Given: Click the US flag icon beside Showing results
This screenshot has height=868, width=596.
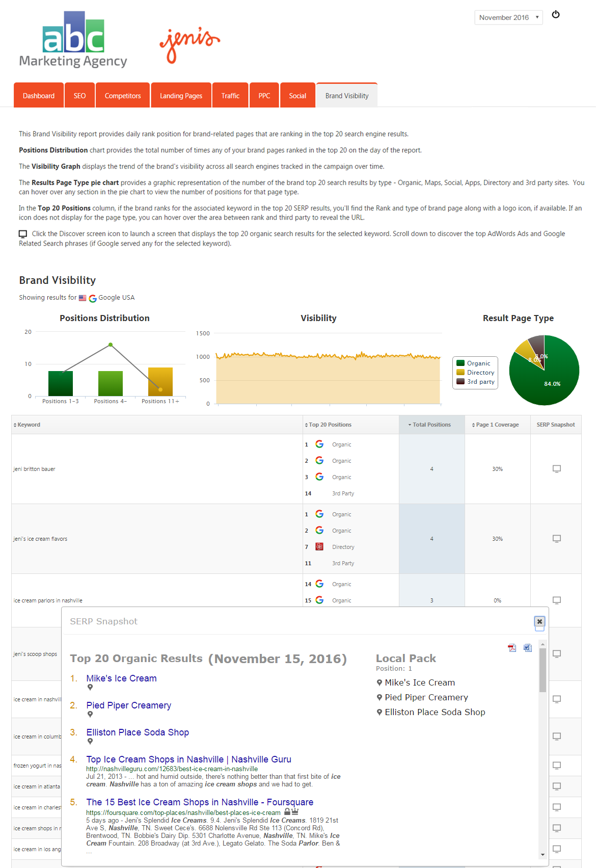Looking at the screenshot, I should point(83,298).
